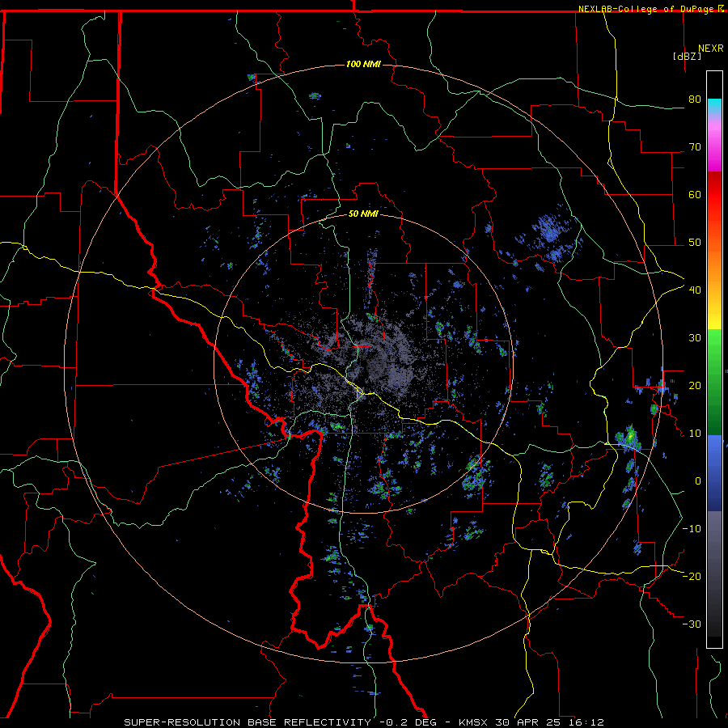Click the -30 value on dBZ scale

[x=692, y=624]
